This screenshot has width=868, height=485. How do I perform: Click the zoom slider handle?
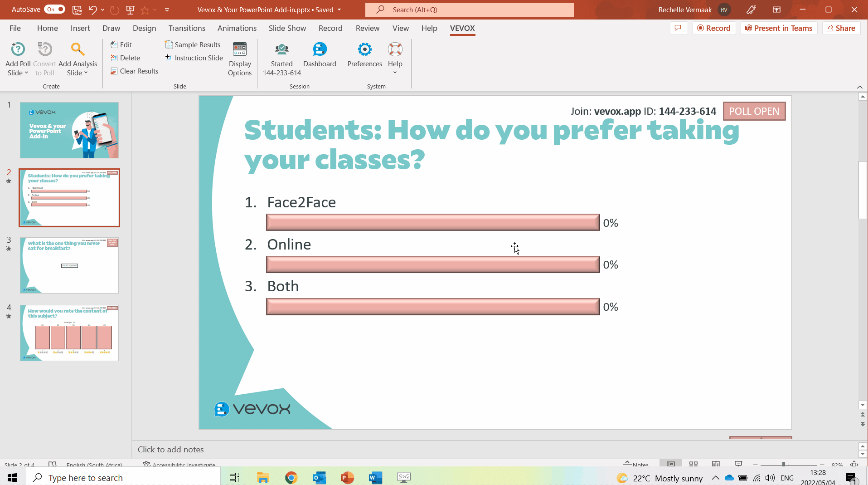click(783, 464)
